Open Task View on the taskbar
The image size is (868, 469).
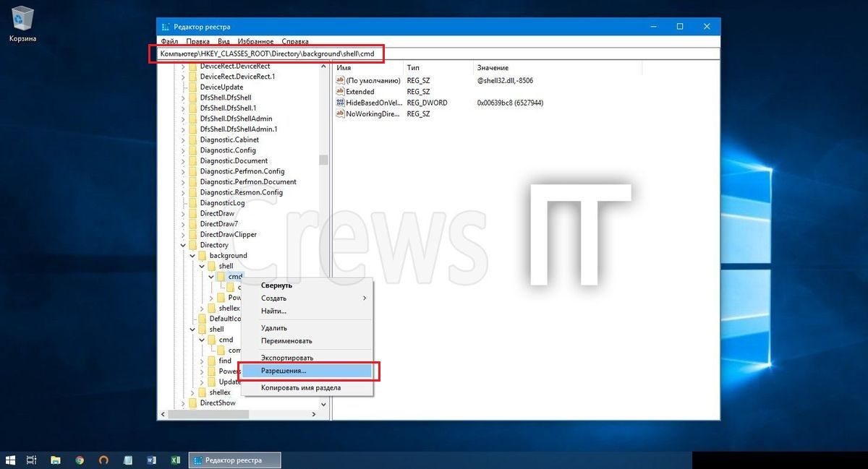(32, 460)
